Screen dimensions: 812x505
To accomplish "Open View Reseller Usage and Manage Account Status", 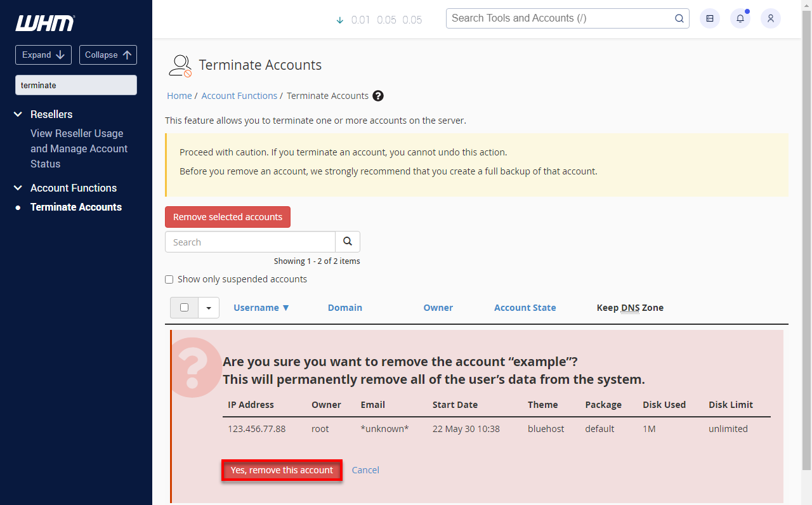I will pyautogui.click(x=79, y=148).
